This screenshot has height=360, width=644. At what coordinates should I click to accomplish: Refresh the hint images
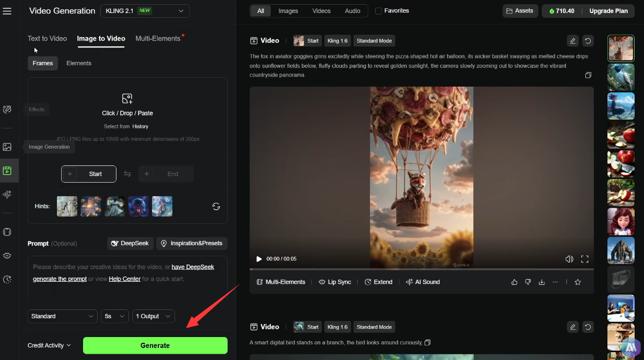coord(216,206)
